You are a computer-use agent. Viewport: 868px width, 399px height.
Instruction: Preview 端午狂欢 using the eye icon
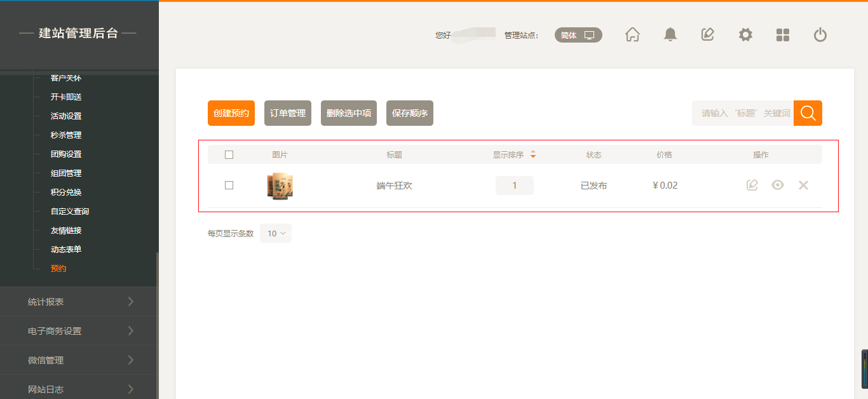tap(778, 186)
